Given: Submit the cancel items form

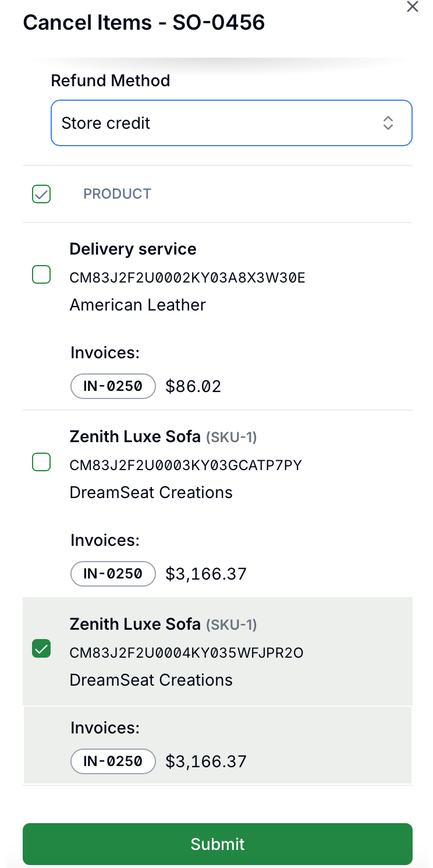Looking at the screenshot, I should tap(218, 844).
